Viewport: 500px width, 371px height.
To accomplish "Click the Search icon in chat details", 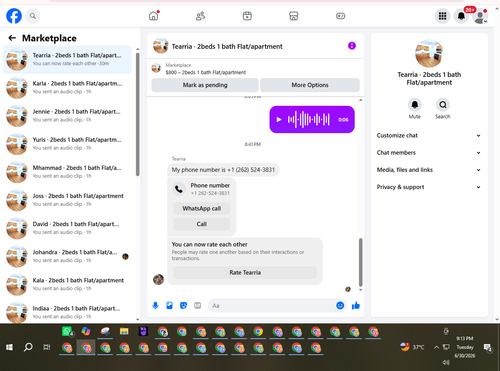I will 443,105.
